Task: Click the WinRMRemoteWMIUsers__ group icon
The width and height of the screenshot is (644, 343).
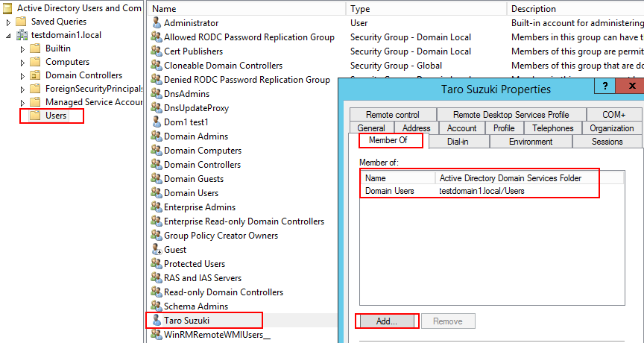Action: point(157,334)
